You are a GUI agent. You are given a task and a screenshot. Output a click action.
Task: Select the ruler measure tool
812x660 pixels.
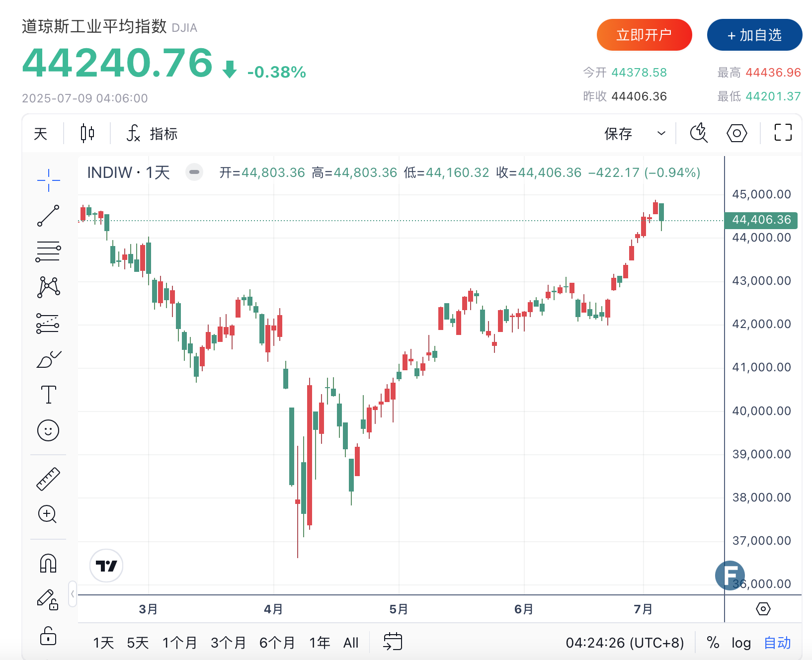(48, 479)
